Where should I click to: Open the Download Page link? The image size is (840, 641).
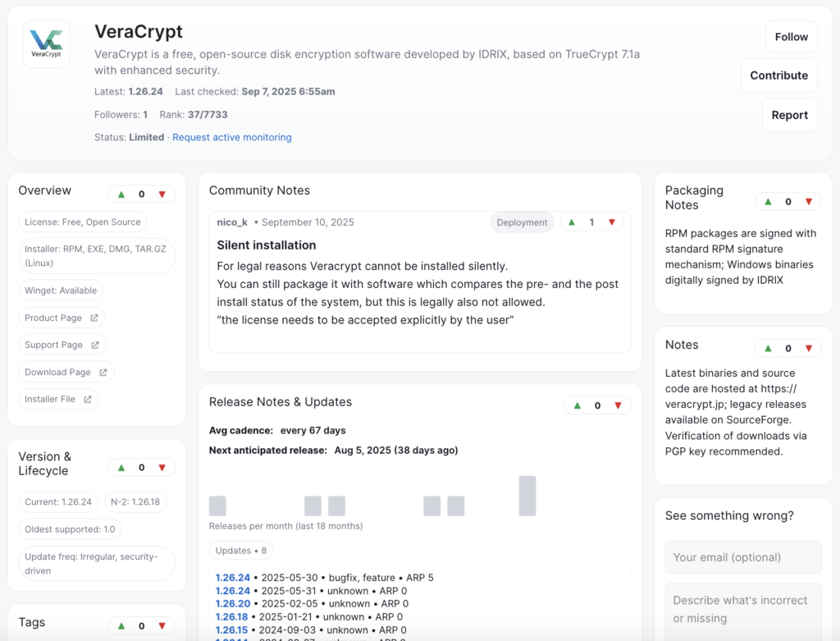click(x=66, y=373)
